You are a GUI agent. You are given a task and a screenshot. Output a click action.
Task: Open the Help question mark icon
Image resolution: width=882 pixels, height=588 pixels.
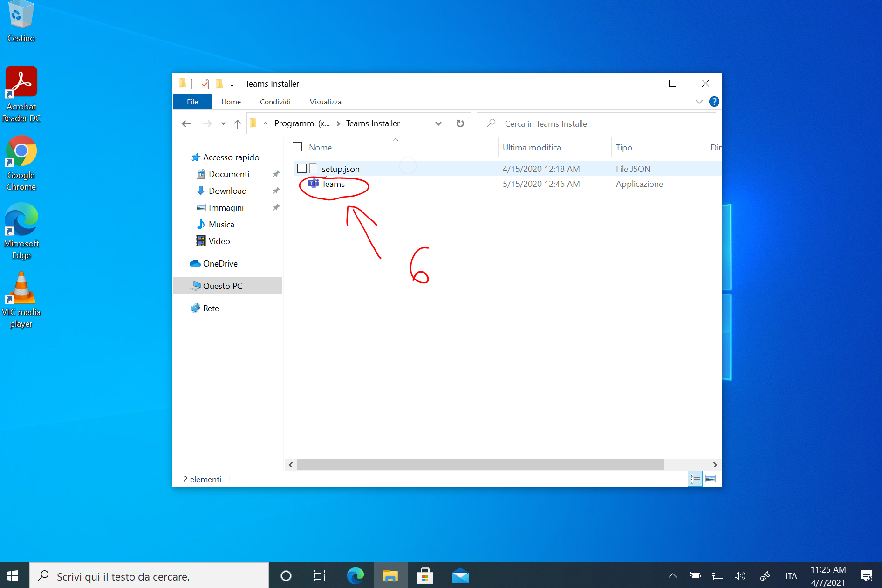click(713, 102)
